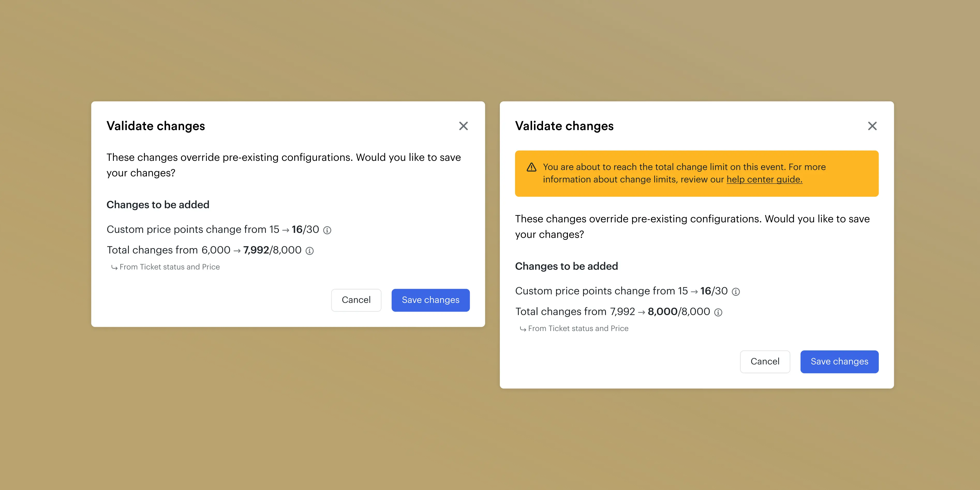The width and height of the screenshot is (980, 490).
Task: Open the help center guide link
Action: 764,179
